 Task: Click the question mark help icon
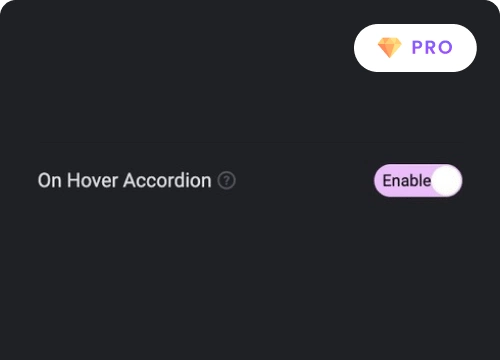(227, 181)
